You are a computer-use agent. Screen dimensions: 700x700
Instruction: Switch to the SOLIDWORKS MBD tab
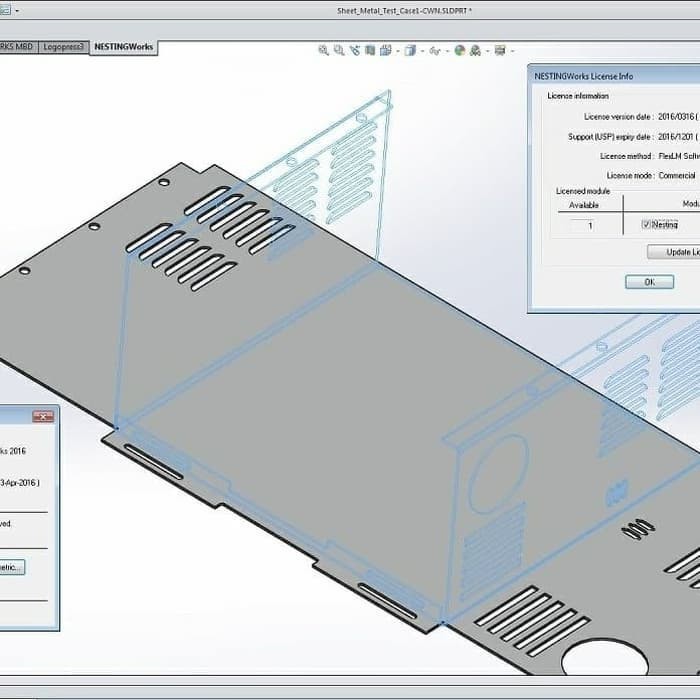coord(18,47)
